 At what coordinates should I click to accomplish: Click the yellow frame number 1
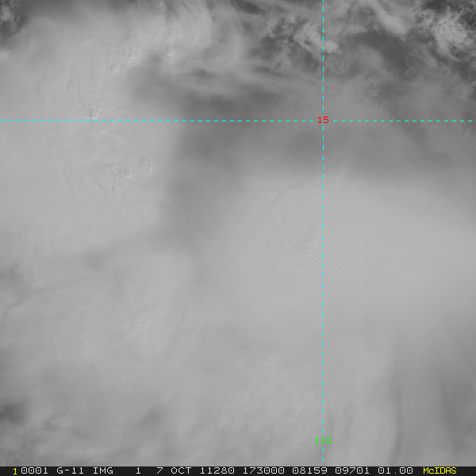point(15,471)
